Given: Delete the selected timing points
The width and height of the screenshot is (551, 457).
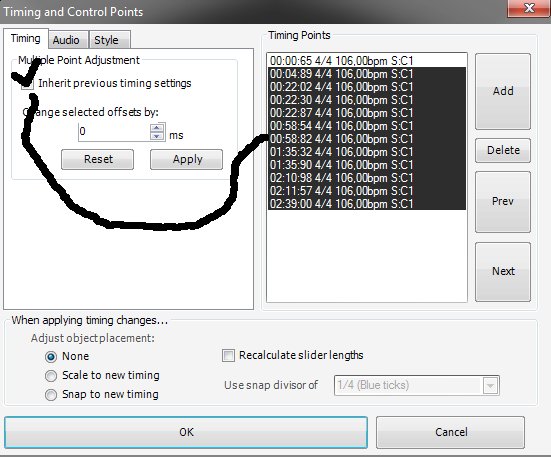Looking at the screenshot, I should (503, 150).
